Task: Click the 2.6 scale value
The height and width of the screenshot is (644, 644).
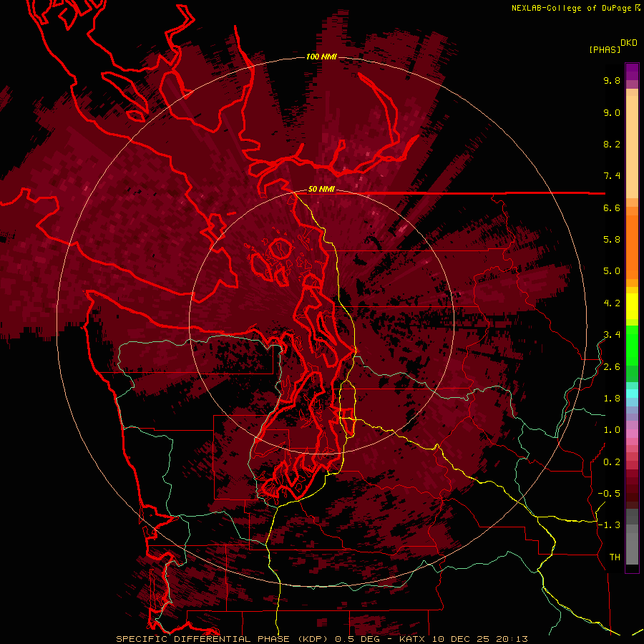Action: pyautogui.click(x=612, y=367)
